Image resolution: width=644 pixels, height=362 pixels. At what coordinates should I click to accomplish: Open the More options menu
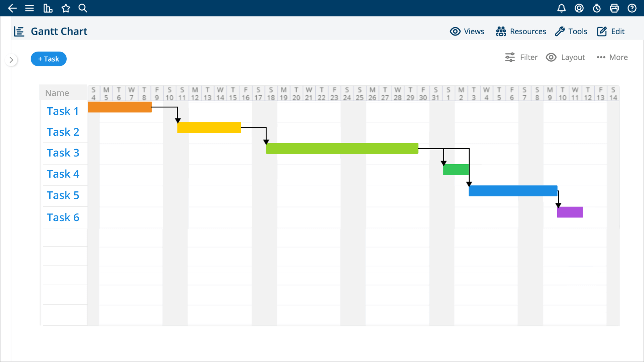(612, 57)
